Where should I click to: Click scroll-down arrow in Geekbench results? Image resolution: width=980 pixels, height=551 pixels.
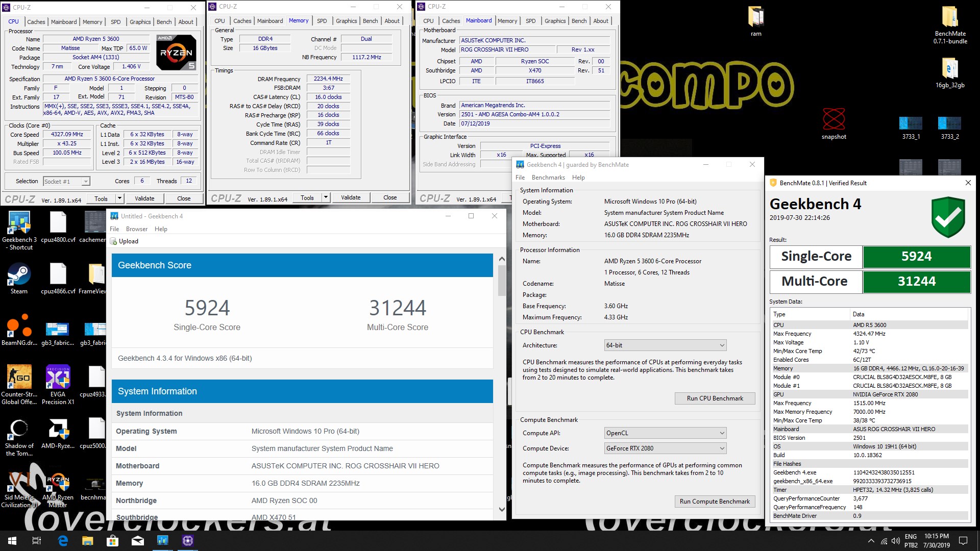502,509
